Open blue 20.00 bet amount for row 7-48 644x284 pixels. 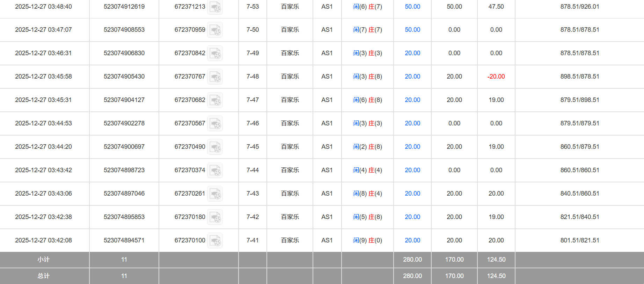click(x=412, y=77)
